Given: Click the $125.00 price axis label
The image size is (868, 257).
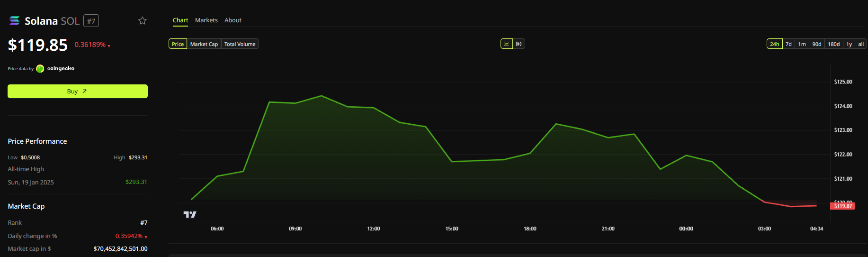Looking at the screenshot, I should (843, 82).
